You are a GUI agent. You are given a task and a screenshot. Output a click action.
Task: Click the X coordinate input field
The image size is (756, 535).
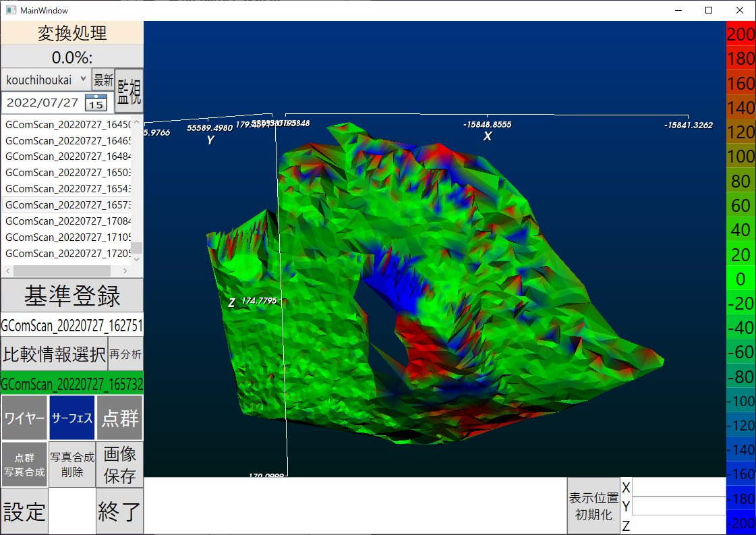tap(678, 487)
